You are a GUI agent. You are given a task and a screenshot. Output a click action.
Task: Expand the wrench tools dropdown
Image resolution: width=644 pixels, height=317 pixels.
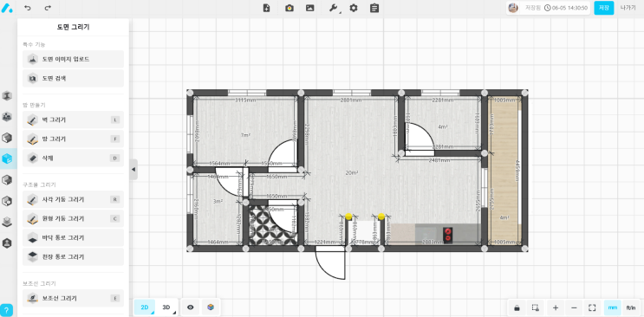334,8
